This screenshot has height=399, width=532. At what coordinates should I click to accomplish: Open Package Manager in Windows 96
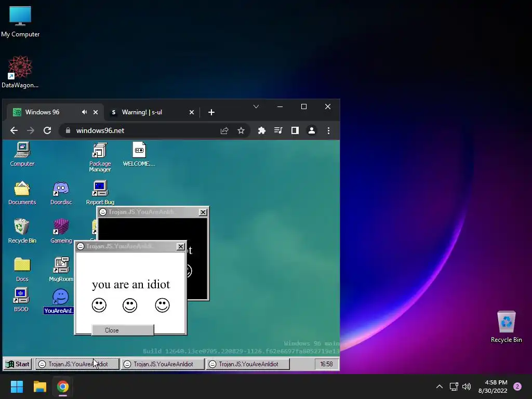100,157
